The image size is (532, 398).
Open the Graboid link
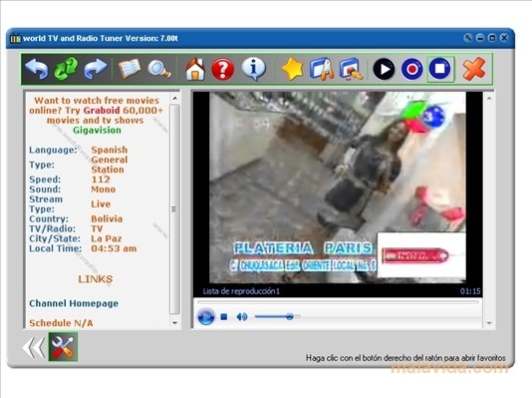tap(102, 111)
